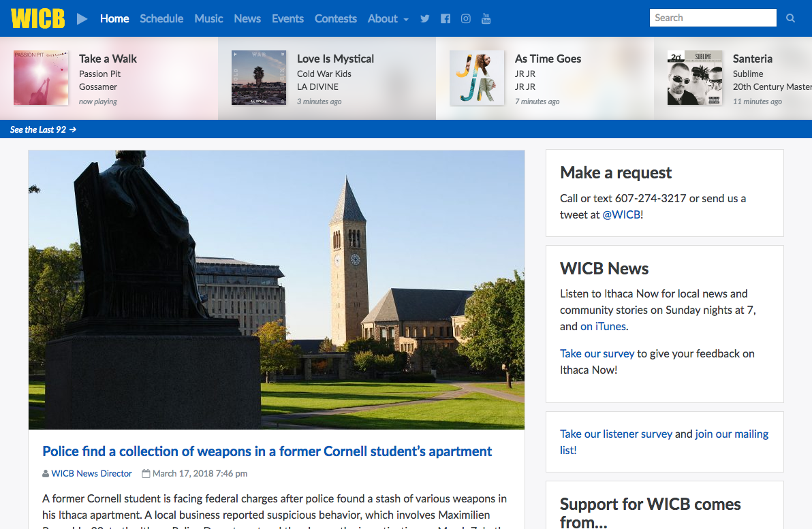Click the Make a request heading
Screen dimensions: 812x529
click(616, 172)
